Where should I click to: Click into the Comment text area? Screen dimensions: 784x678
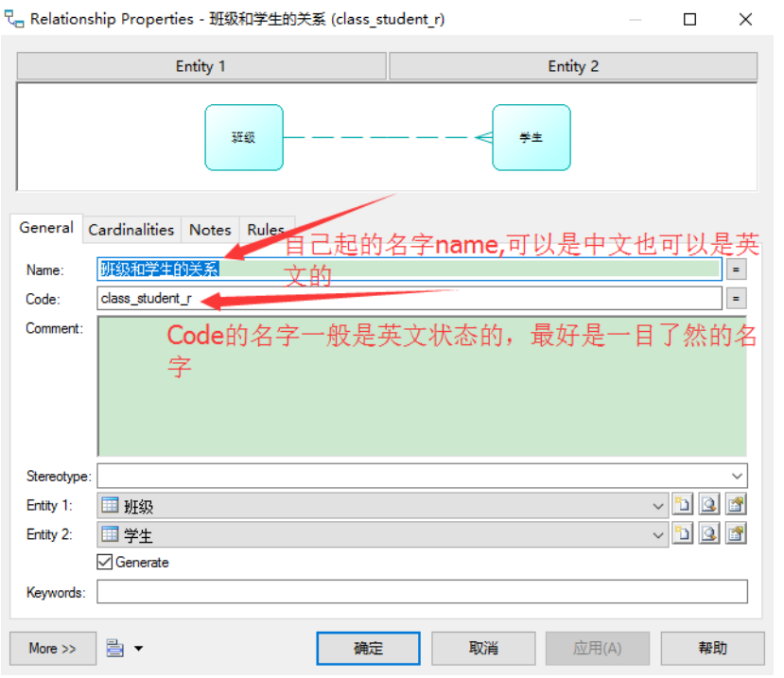422,386
